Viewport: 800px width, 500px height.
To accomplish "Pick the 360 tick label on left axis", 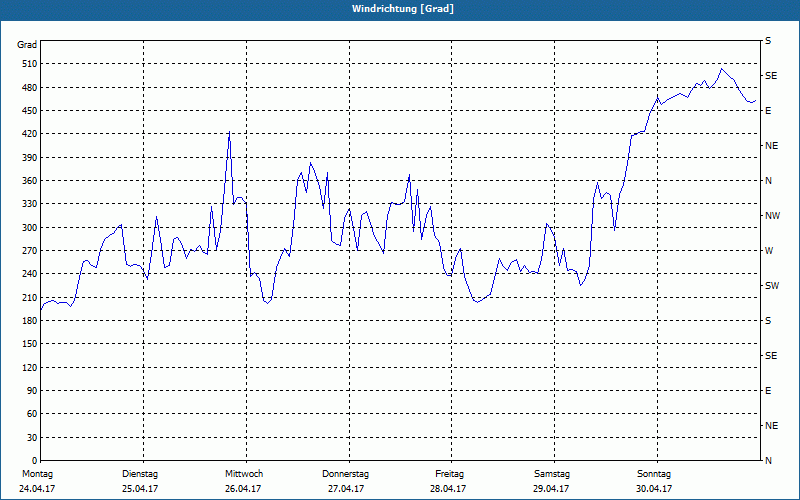I will click(x=29, y=181).
